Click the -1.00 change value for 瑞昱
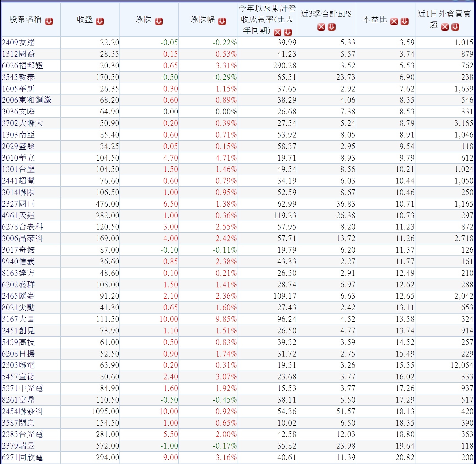The width and height of the screenshot is (476, 464). pyautogui.click(x=169, y=446)
